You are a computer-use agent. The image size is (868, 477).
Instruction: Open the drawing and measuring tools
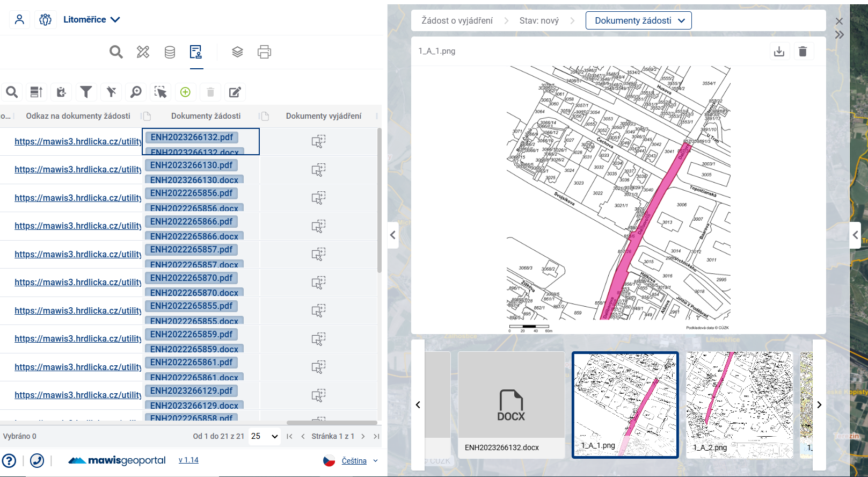pyautogui.click(x=143, y=52)
